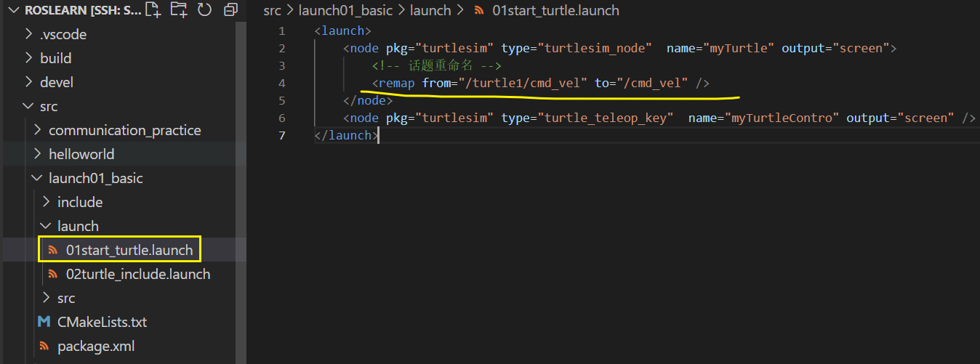Open 01start_turtle.launch in the tree
980x364 pixels.
click(129, 250)
